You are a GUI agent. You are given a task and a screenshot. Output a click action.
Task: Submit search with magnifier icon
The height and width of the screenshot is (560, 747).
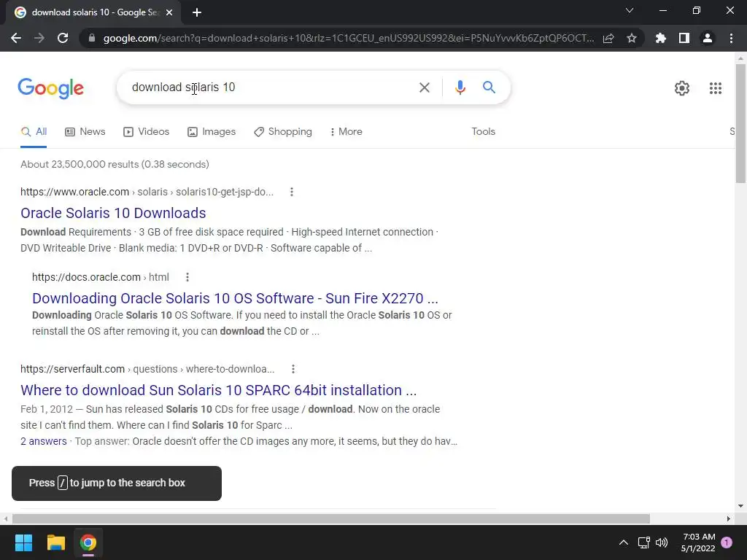(x=489, y=87)
